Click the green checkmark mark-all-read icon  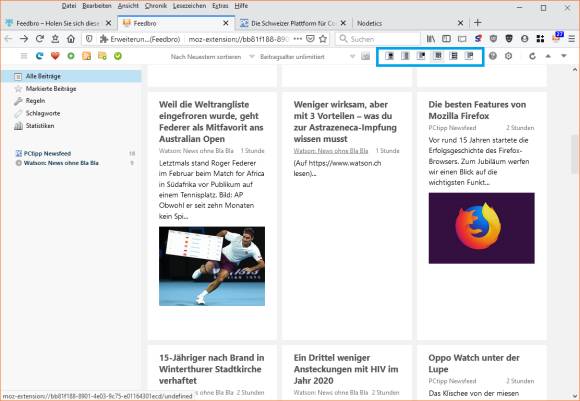(118, 56)
